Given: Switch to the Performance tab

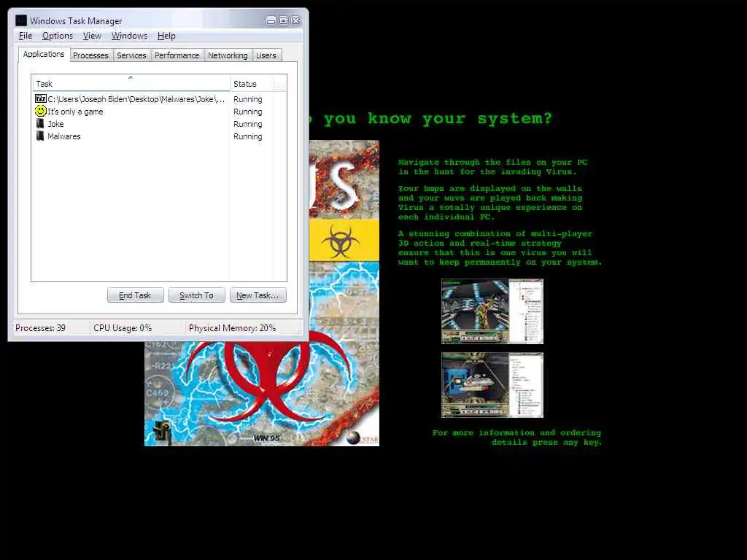Looking at the screenshot, I should pyautogui.click(x=177, y=55).
